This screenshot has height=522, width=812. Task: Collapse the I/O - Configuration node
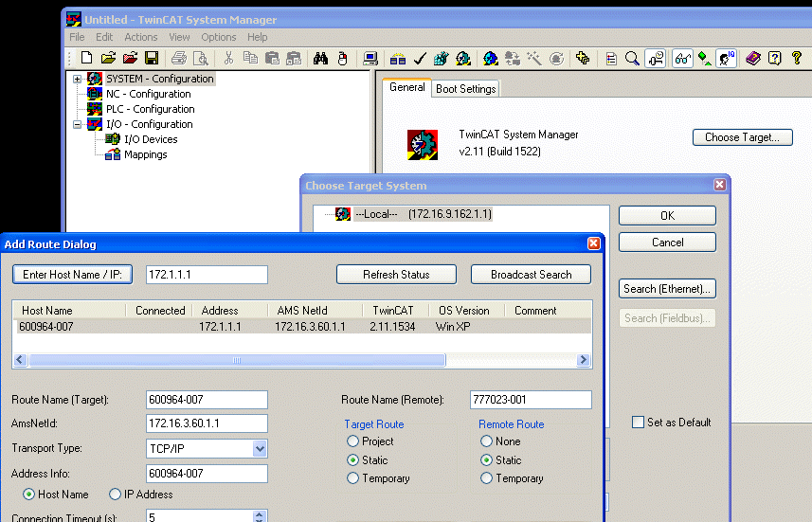(77, 124)
